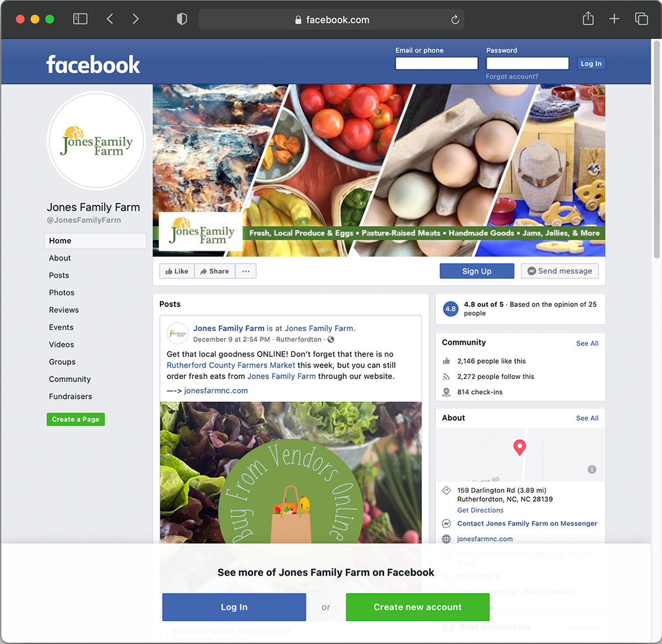Select Reviews in the left sidebar

tap(64, 310)
